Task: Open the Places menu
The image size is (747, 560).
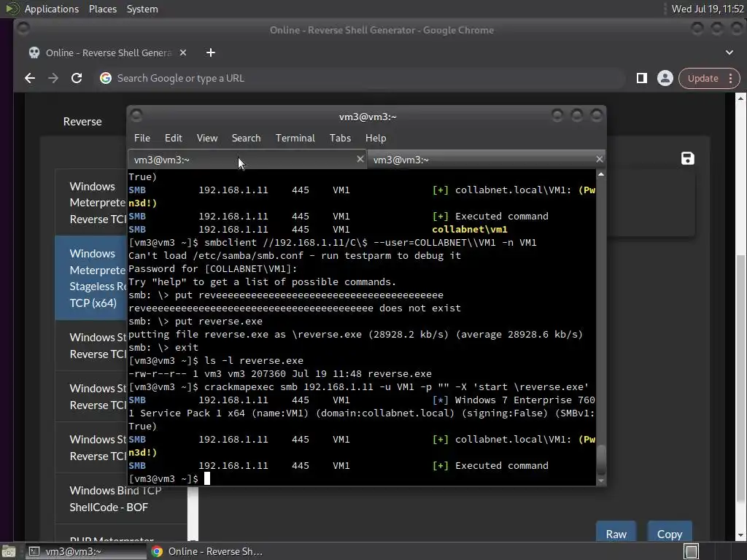Action: [102, 9]
